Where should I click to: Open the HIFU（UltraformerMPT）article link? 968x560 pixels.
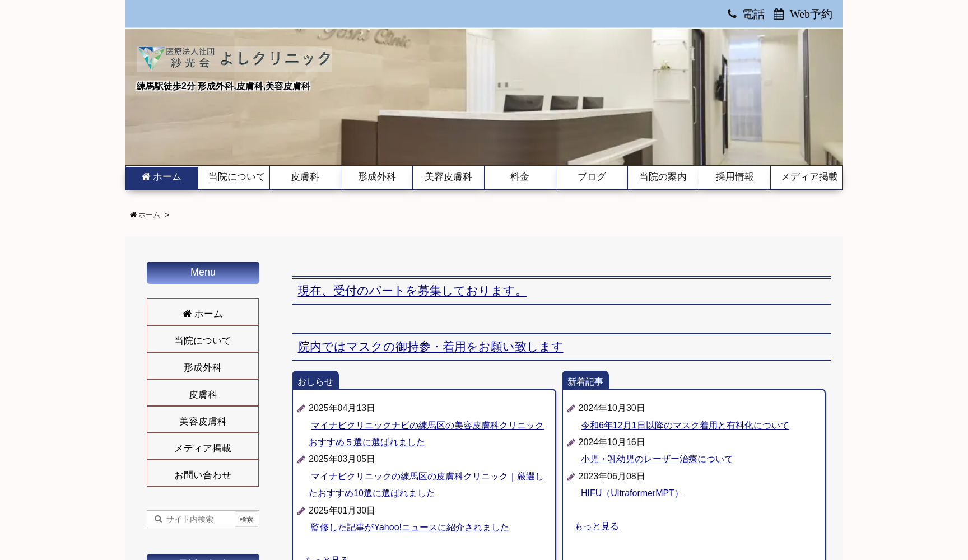[632, 493]
